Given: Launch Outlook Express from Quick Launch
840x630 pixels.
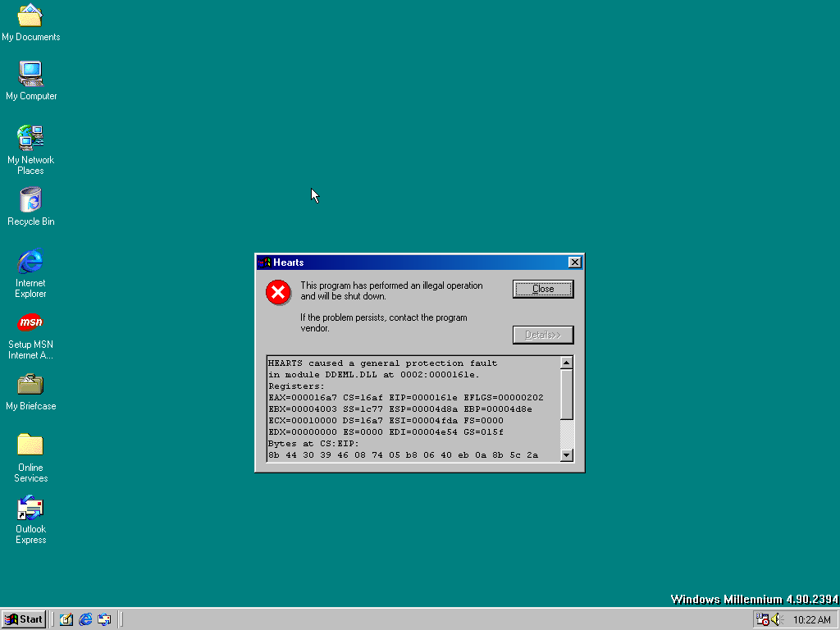Looking at the screenshot, I should click(x=104, y=619).
